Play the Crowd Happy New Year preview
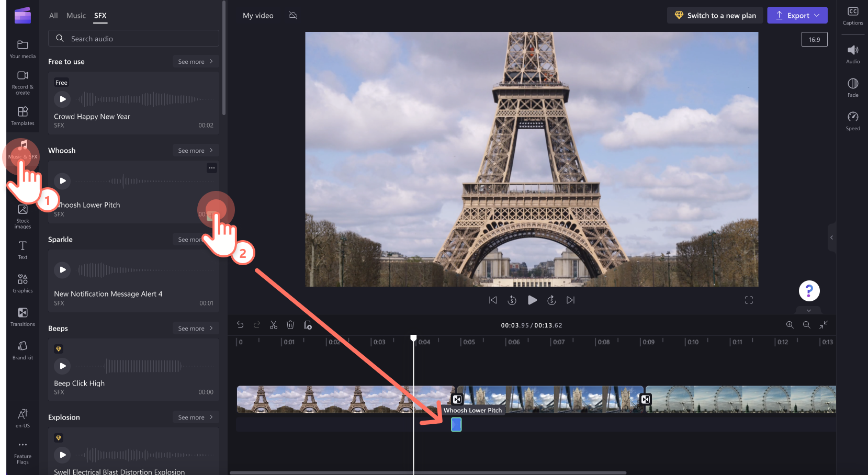868x475 pixels. pos(62,99)
